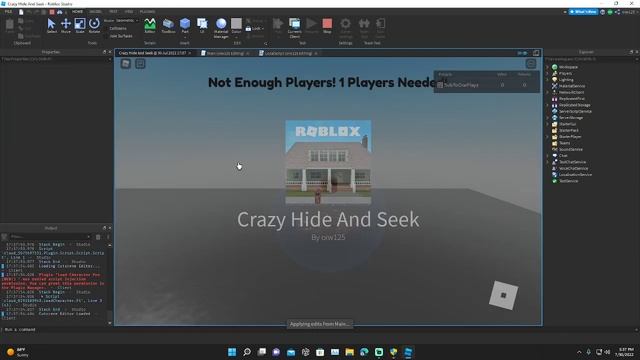
Task: Activate the Select tool
Action: [51, 26]
